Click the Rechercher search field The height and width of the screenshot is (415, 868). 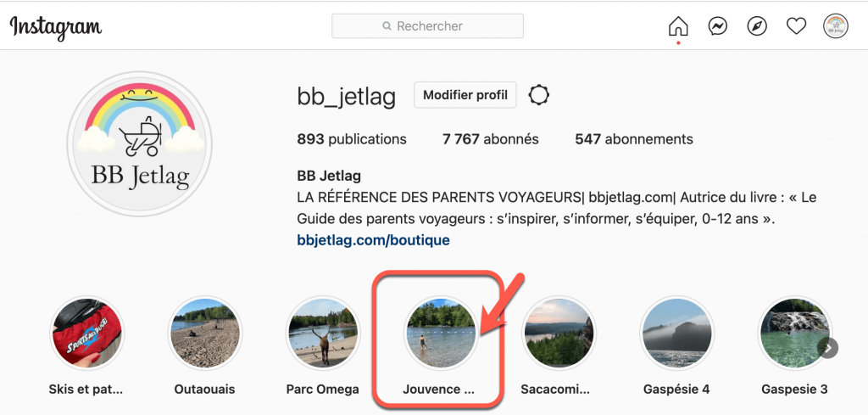(x=427, y=26)
